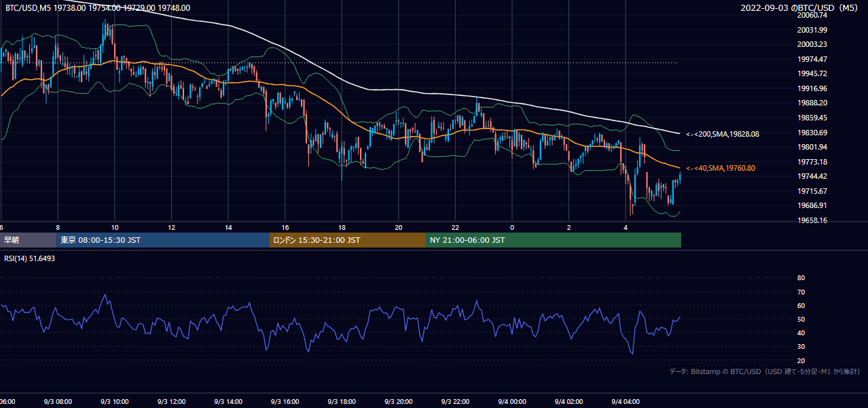Click price axis value 20003.23
This screenshot has width=868, height=408.
point(812,44)
